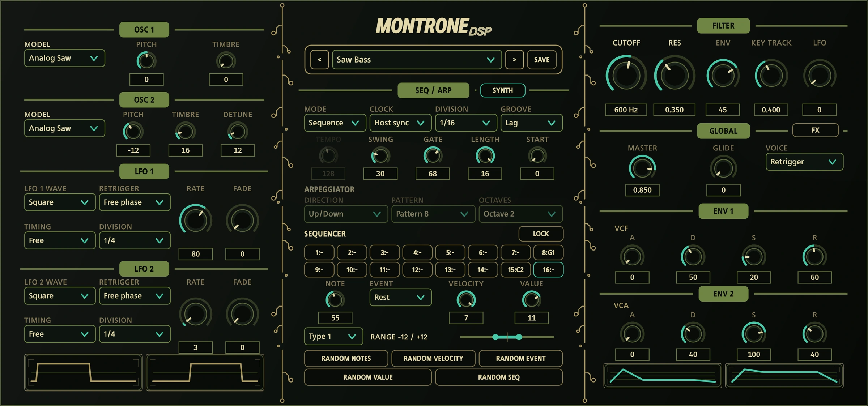
Task: Select sequencer step 12
Action: tap(417, 270)
